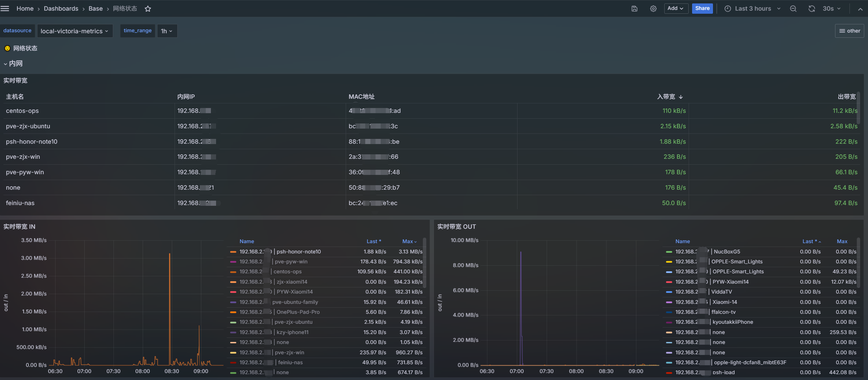Image resolution: width=868 pixels, height=380 pixels.
Task: Zoom out the time range
Action: click(793, 9)
